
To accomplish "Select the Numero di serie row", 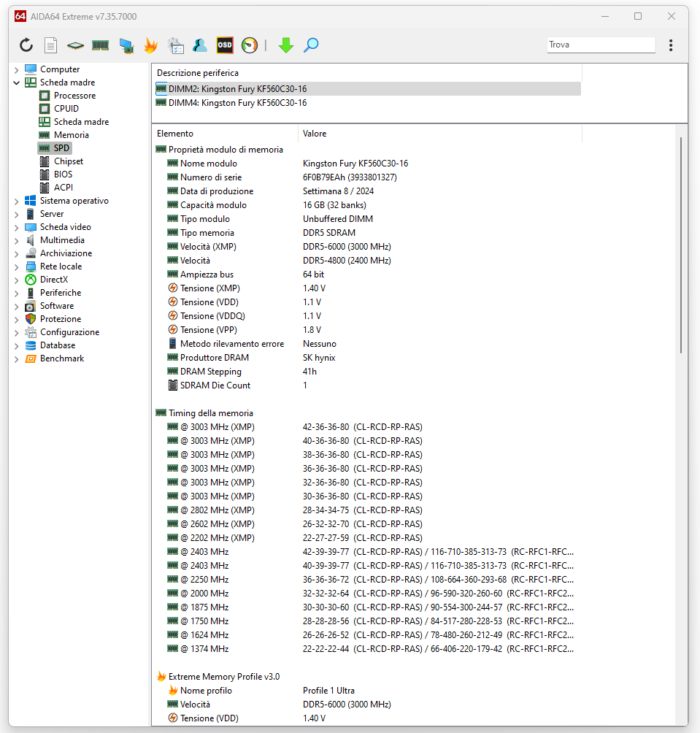I will (368, 177).
